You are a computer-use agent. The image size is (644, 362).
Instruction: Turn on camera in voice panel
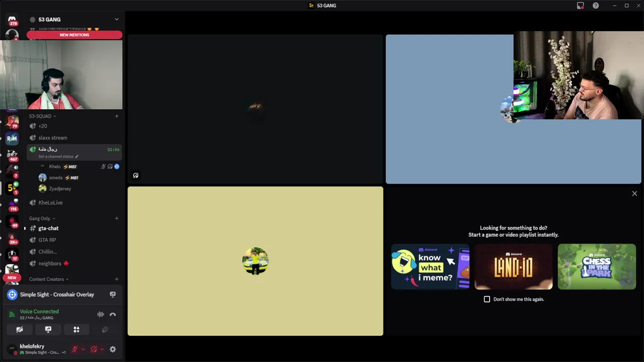[x=20, y=330]
